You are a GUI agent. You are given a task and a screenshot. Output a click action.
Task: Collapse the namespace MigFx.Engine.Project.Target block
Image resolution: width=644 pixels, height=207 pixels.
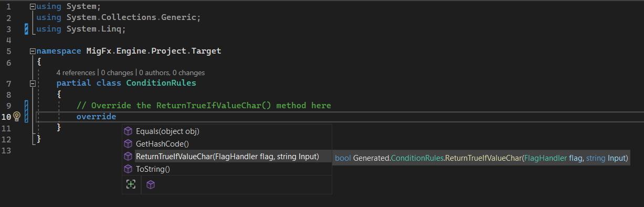33,51
